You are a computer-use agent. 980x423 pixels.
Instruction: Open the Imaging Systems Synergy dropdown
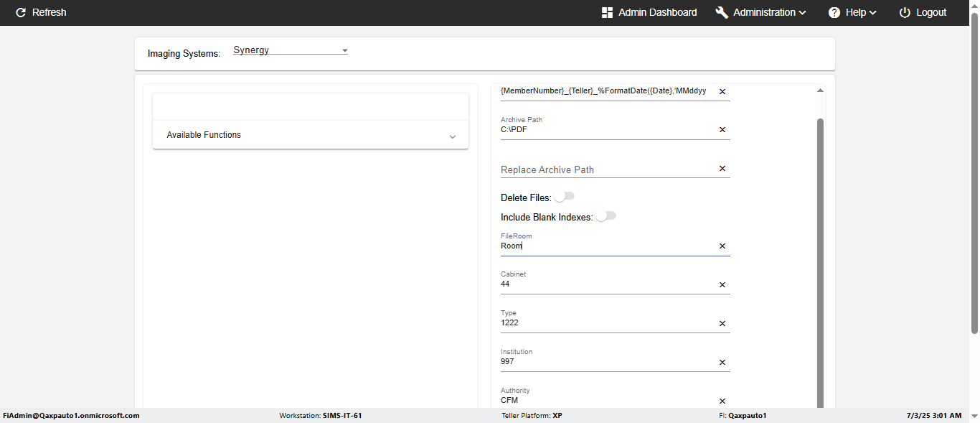tap(291, 50)
